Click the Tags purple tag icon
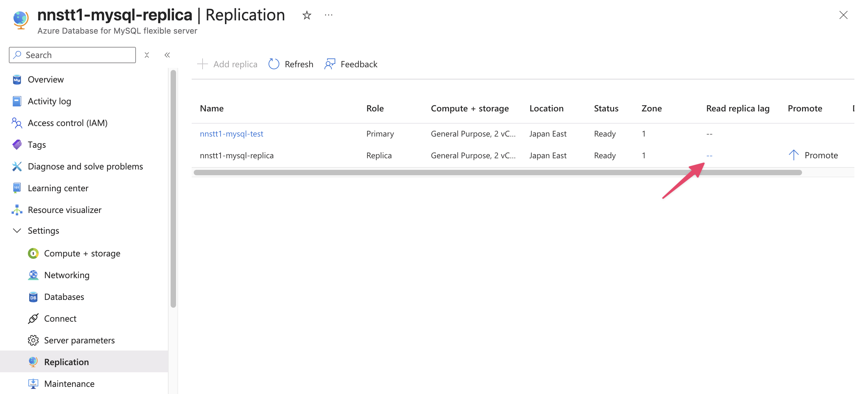The height and width of the screenshot is (394, 868). pos(17,145)
